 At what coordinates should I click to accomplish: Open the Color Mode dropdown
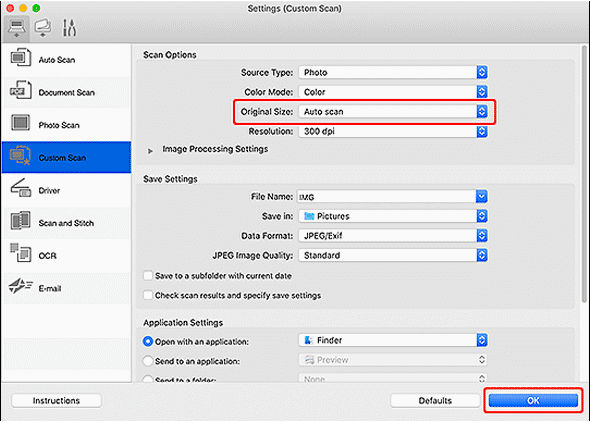click(x=393, y=92)
